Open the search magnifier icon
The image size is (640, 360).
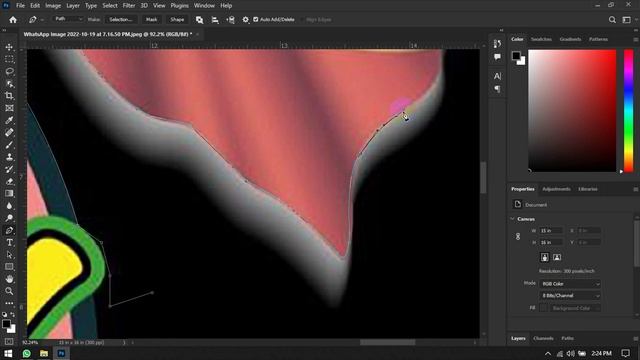point(612,20)
